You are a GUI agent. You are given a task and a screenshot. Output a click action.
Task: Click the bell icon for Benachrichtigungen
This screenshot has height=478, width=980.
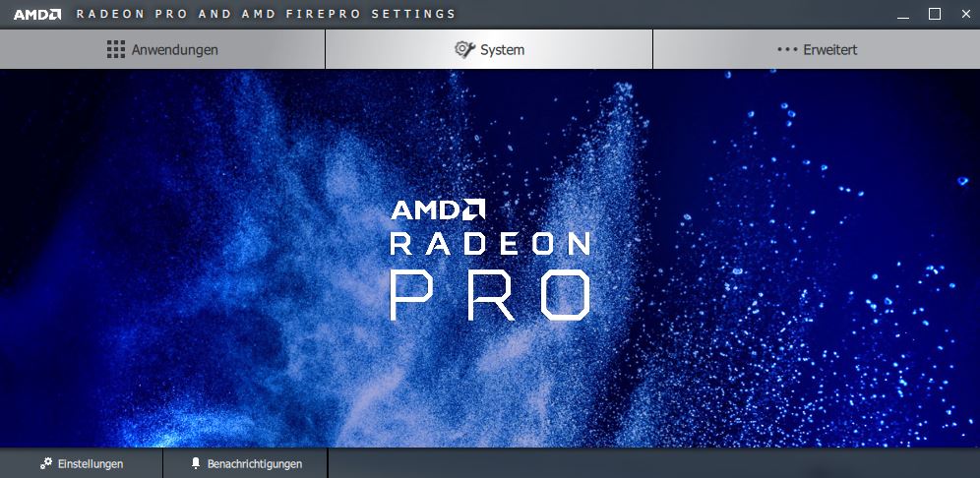click(196, 463)
